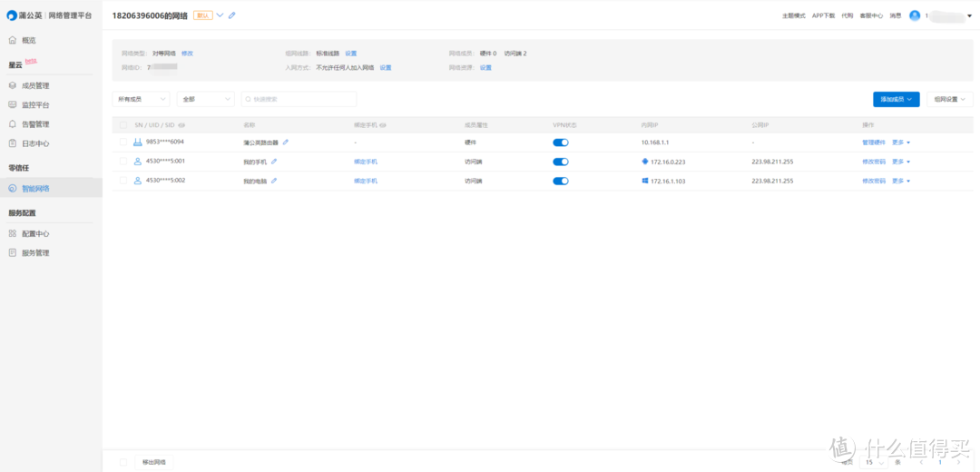
Task: Toggle VPN status for 蒲公英路由器
Action: tap(560, 143)
